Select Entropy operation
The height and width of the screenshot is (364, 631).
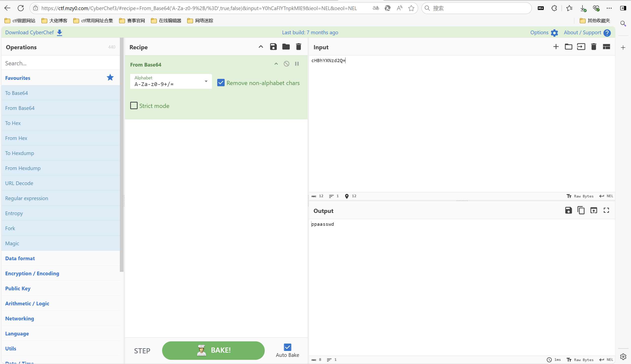coord(61,213)
